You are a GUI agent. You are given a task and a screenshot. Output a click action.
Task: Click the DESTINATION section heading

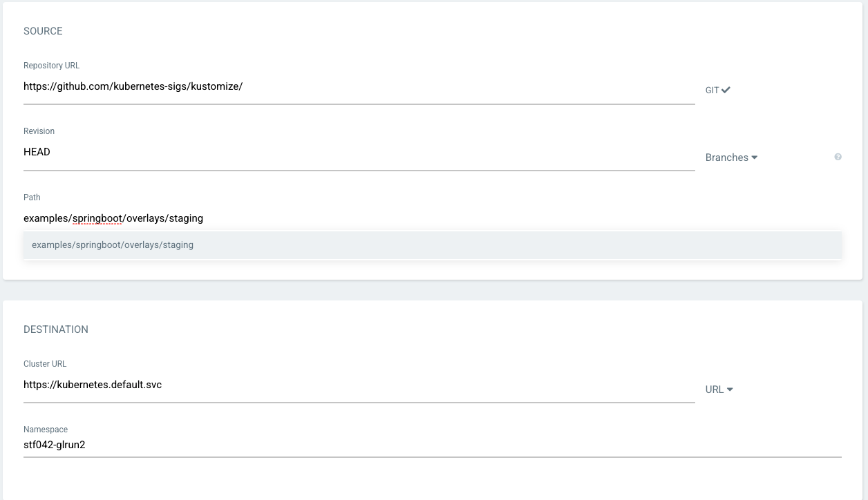click(x=56, y=329)
